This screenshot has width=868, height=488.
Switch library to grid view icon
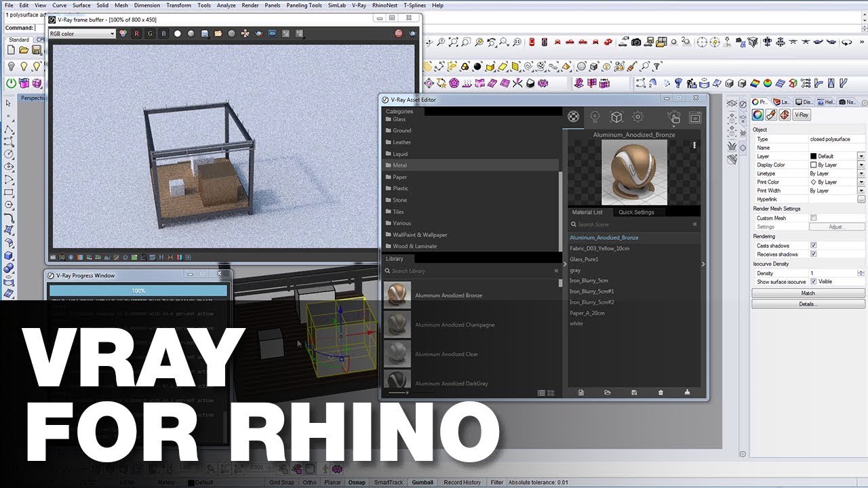(551, 393)
